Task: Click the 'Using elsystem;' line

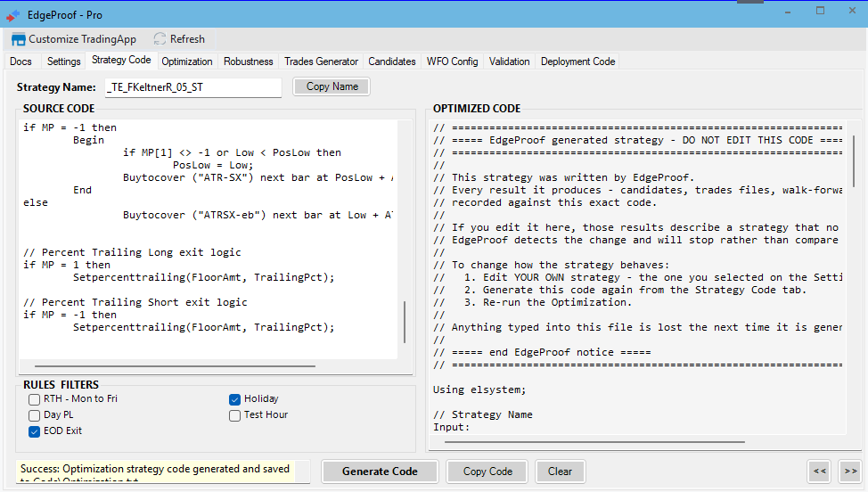Action: 479,389
